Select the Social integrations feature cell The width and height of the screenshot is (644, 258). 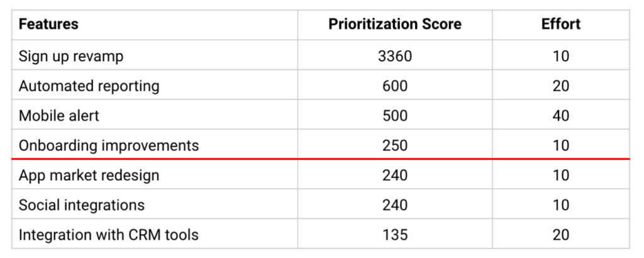(155, 204)
